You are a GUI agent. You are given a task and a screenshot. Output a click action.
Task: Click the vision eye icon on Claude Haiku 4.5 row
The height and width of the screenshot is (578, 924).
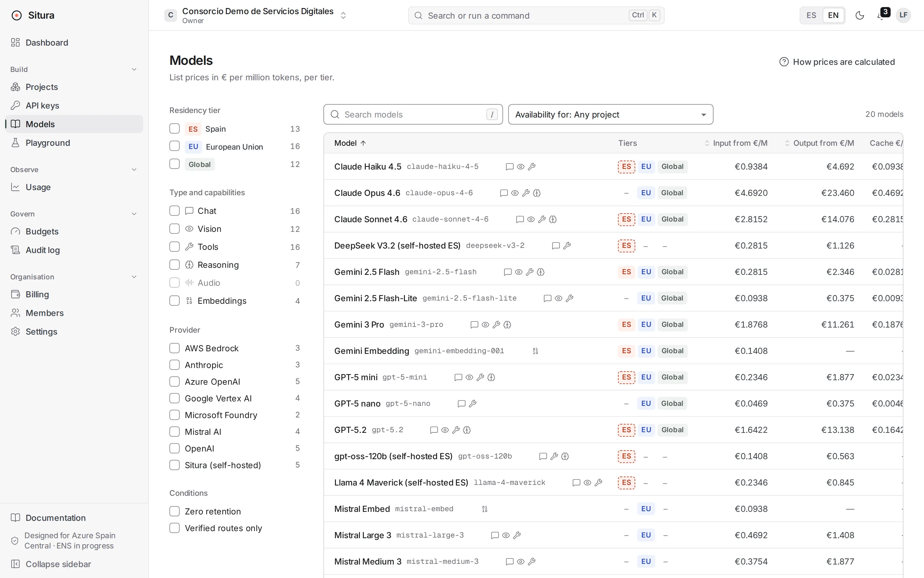pos(520,167)
